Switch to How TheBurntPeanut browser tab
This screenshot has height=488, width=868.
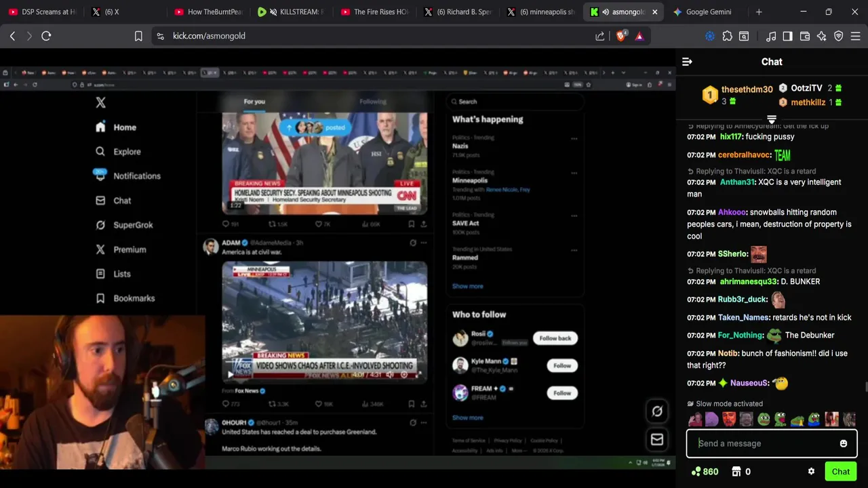(x=208, y=12)
